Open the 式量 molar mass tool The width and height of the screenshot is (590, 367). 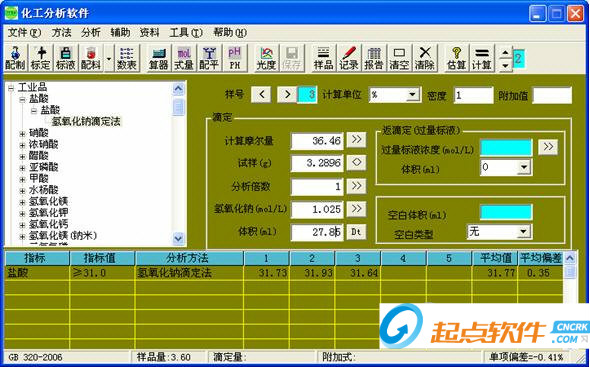184,58
